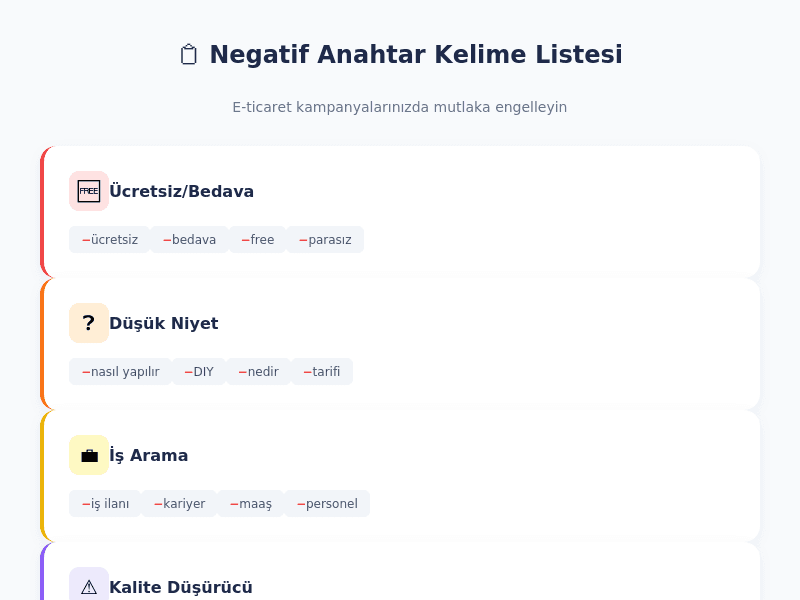Remove the bedava keyword via its minus icon

click(165, 240)
